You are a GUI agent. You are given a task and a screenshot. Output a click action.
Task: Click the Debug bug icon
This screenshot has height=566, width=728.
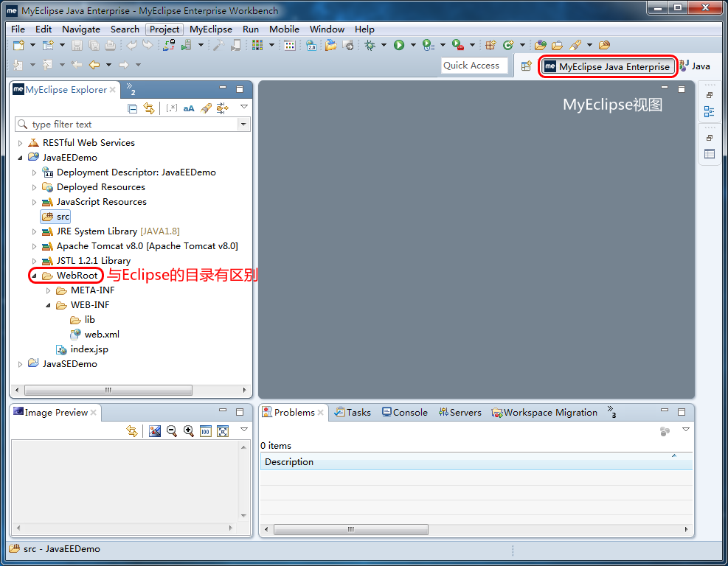370,45
